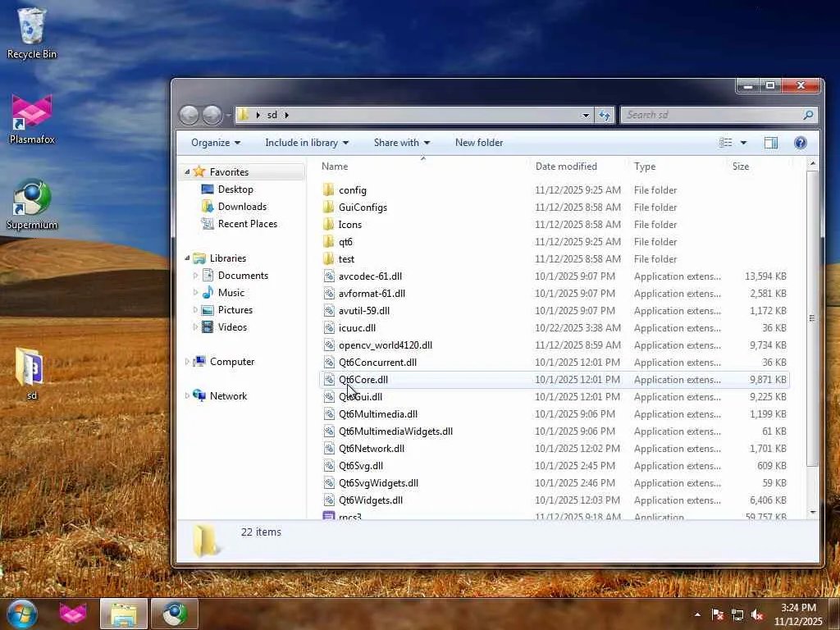This screenshot has height=630, width=840.
Task: Click the sd breadcrumb in address bar
Action: [x=272, y=115]
